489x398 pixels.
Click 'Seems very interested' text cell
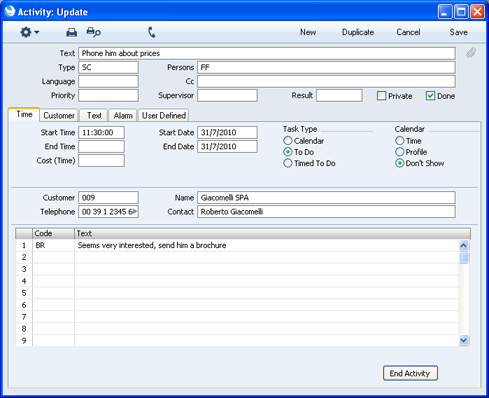pos(267,245)
